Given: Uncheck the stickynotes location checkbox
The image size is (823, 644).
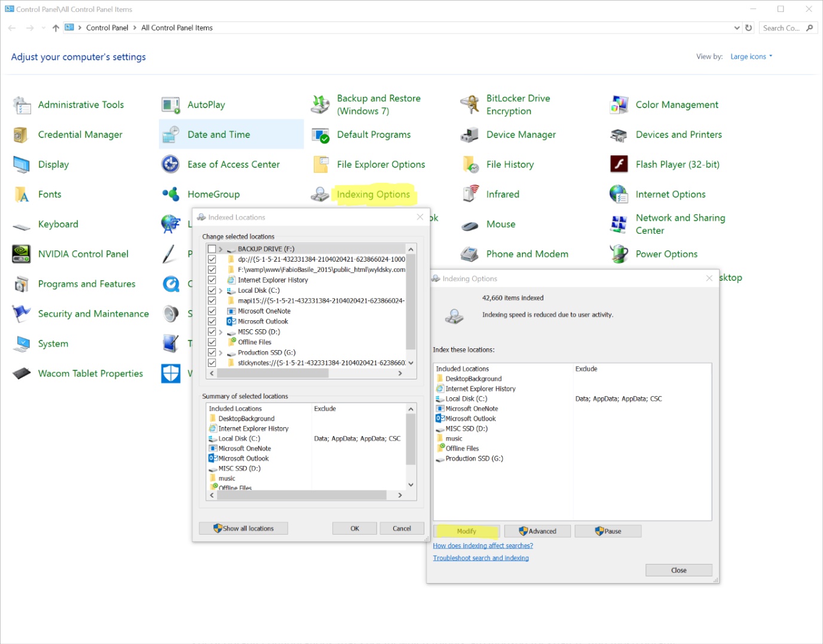Looking at the screenshot, I should tap(212, 363).
